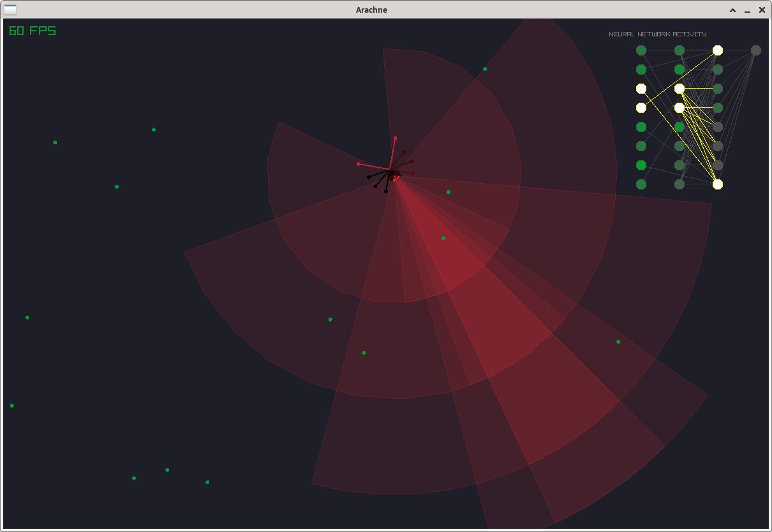The image size is (772, 532).
Task: Click the white activated neuron in hidden layer
Action: click(x=679, y=89)
